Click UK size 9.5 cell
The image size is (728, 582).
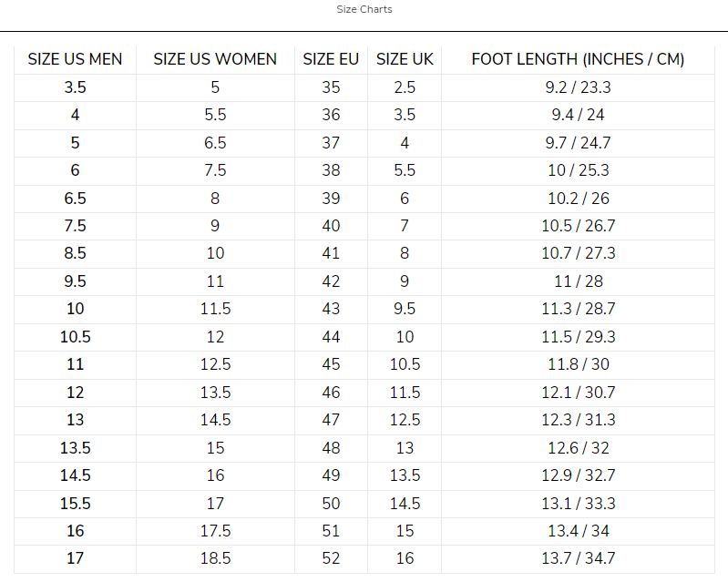pos(405,309)
